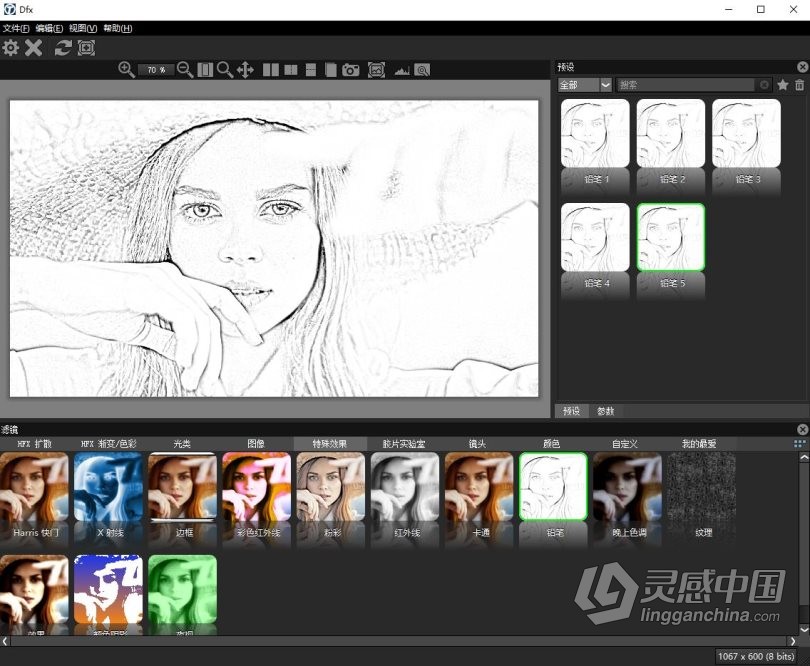Enable horizontal split comparison view
Viewport: 810px width, 666px height.
coord(311,70)
